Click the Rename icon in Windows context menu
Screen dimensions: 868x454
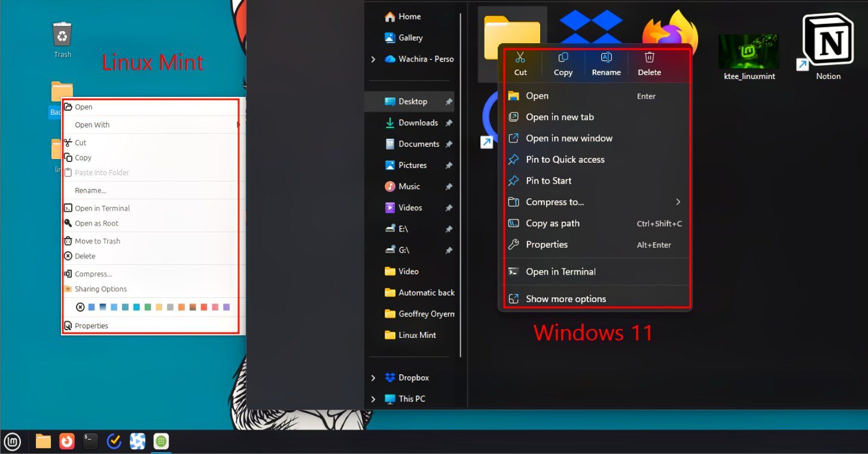click(x=606, y=57)
